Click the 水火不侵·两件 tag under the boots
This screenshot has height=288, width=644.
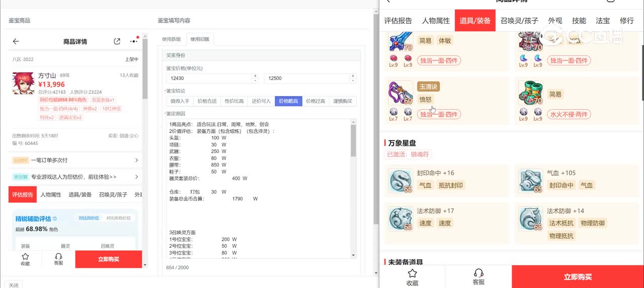click(x=569, y=114)
